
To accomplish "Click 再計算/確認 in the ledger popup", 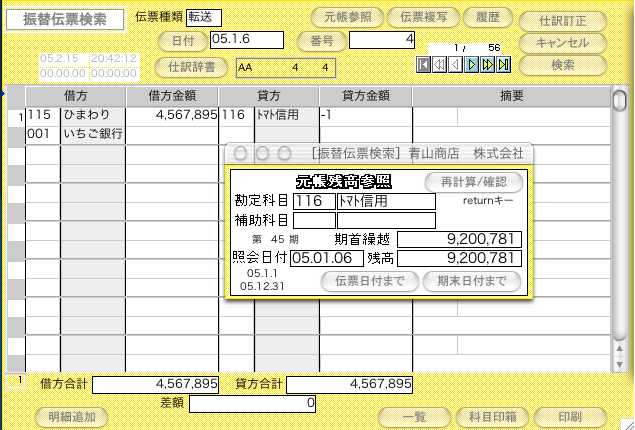I will (x=473, y=182).
